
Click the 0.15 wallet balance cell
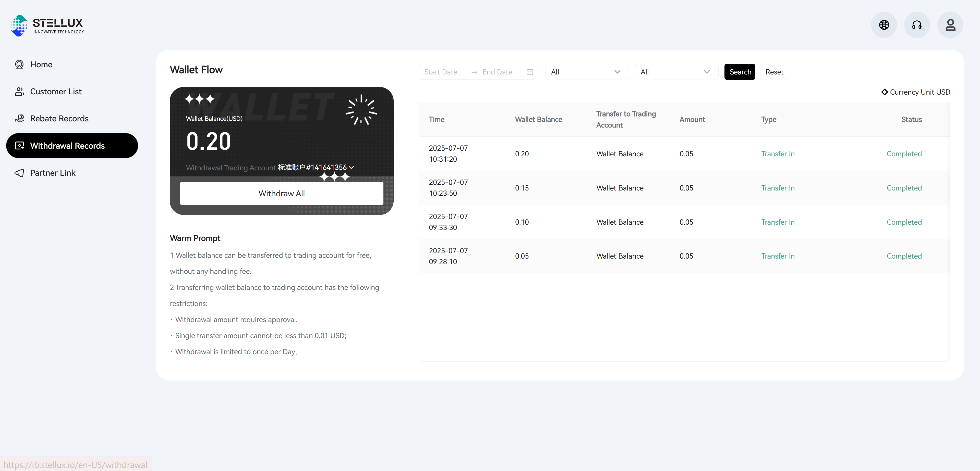point(522,188)
